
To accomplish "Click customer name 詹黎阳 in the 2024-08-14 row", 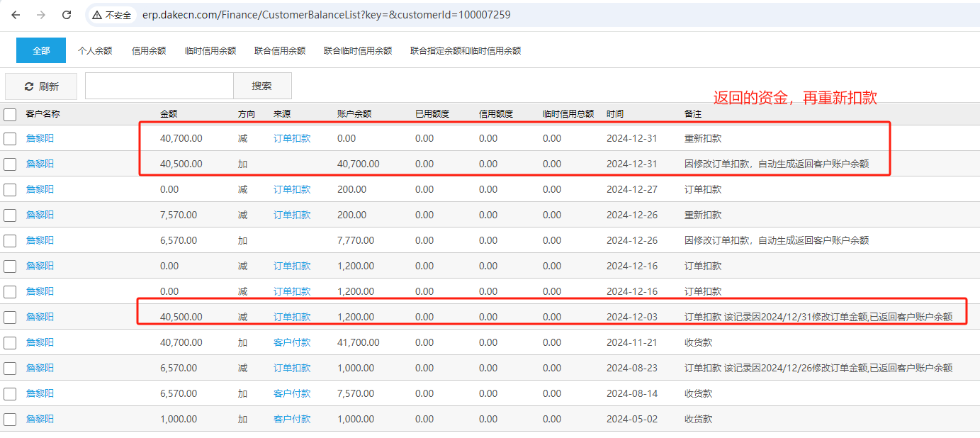I will [x=40, y=393].
